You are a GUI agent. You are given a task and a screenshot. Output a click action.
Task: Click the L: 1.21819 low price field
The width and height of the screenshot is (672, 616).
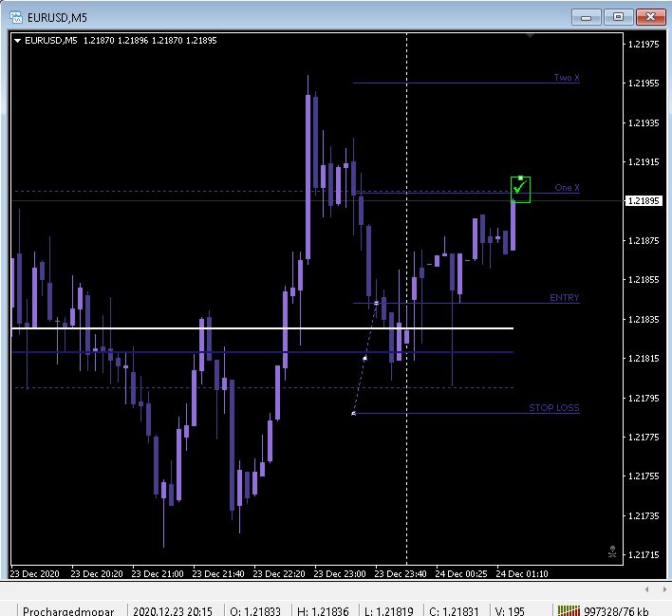coord(389,611)
